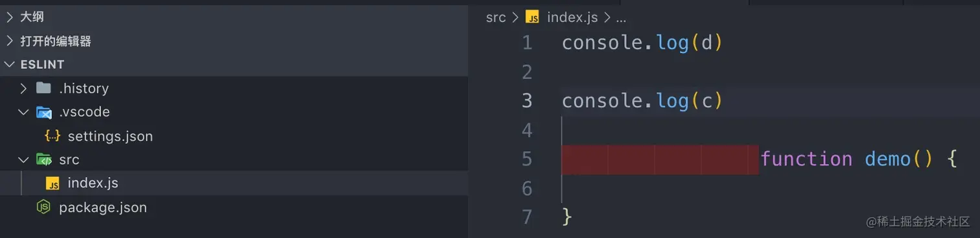Click the settings.json braces file icon
Screen dimensions: 980x238
52,136
